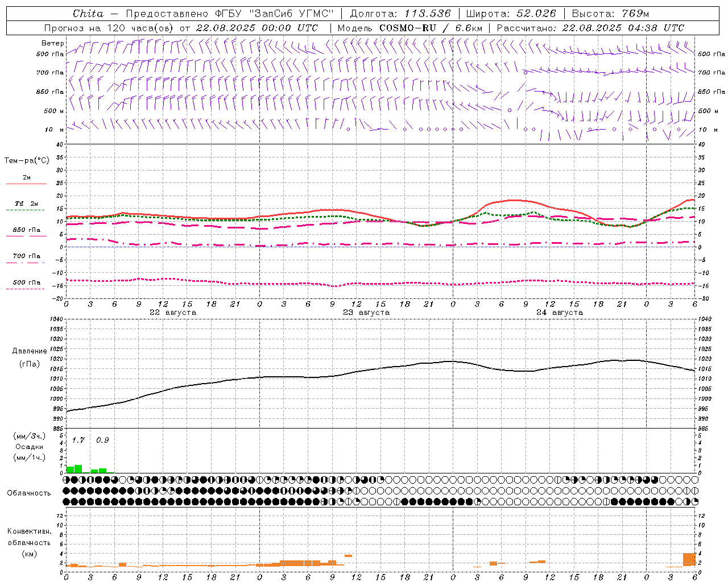Click the "-20" value on left temperature axis

[x=59, y=298]
